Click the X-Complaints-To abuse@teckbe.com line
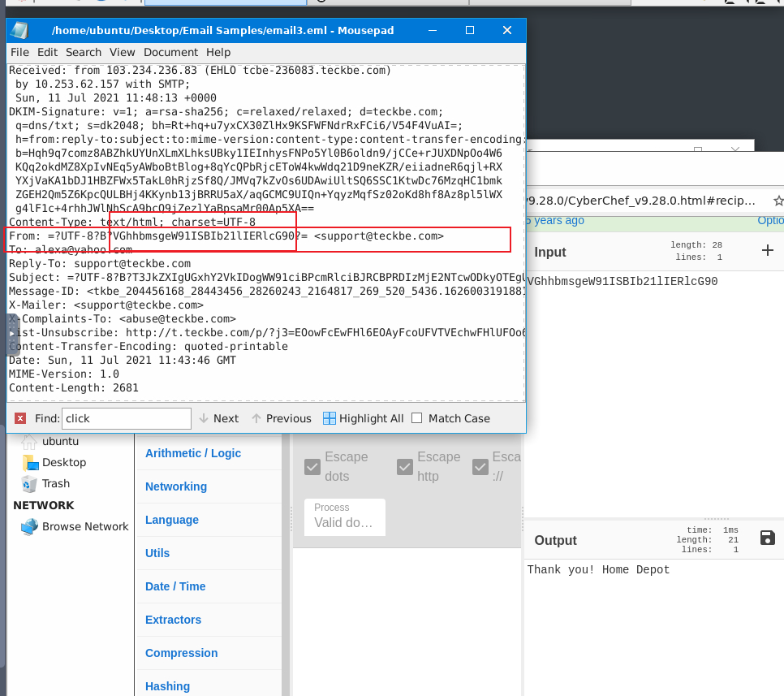Image resolution: width=784 pixels, height=696 pixels. coord(123,318)
